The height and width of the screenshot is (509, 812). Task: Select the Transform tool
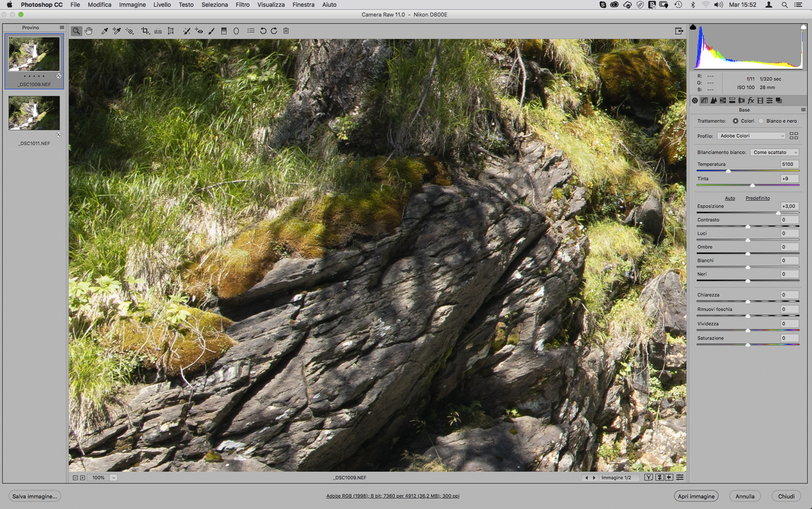point(170,31)
